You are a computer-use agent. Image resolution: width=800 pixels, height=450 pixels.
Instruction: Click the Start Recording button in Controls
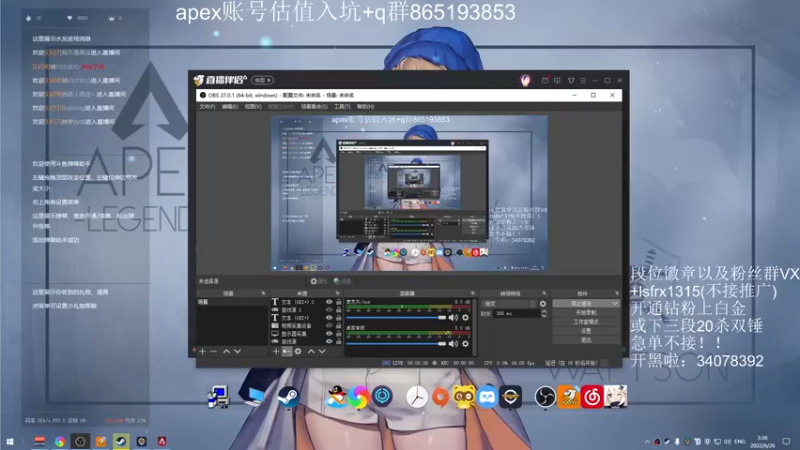[x=586, y=313]
